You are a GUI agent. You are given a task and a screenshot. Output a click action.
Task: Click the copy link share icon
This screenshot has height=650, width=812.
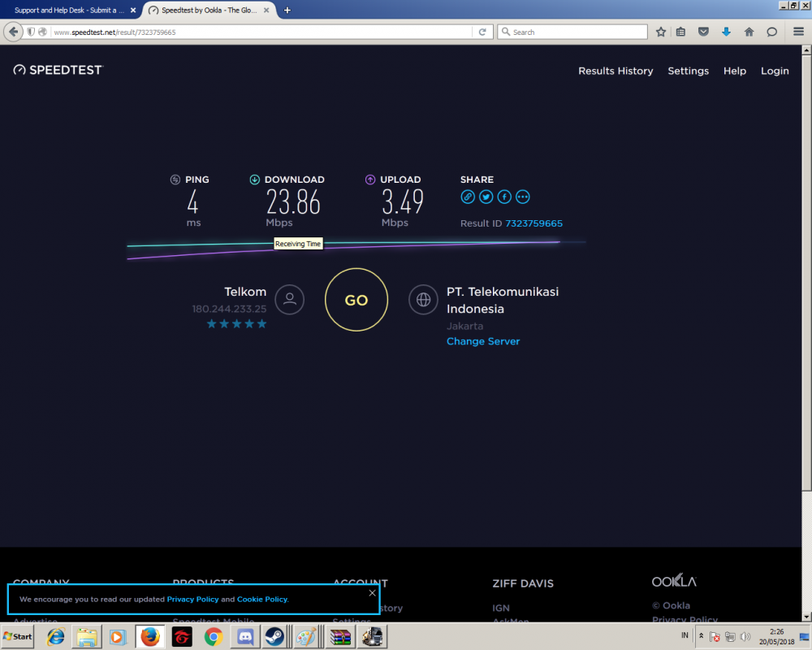click(x=468, y=197)
